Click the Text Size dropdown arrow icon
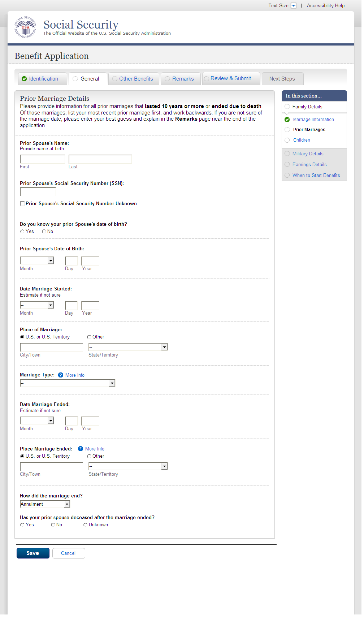 294,5
